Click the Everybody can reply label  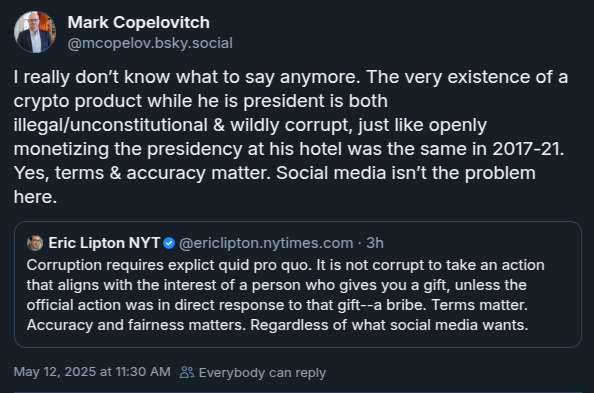click(x=262, y=373)
